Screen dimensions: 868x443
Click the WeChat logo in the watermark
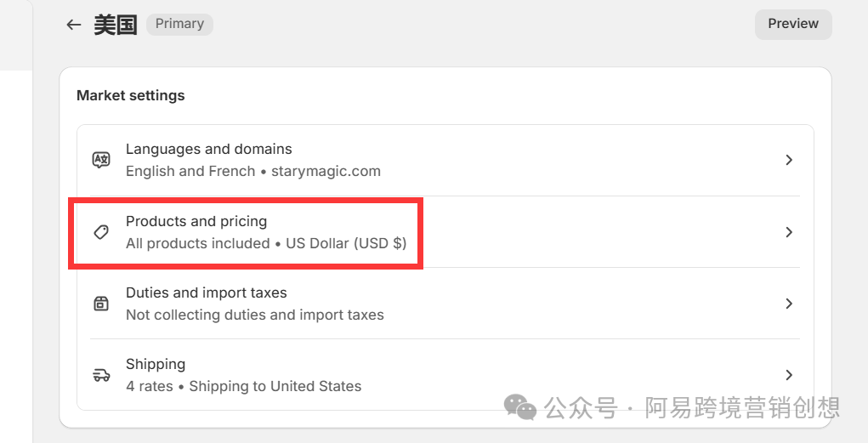tap(520, 407)
